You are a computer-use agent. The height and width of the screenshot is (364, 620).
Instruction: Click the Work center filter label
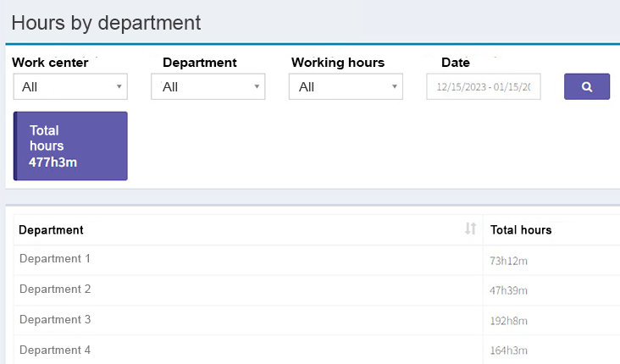[x=50, y=63]
